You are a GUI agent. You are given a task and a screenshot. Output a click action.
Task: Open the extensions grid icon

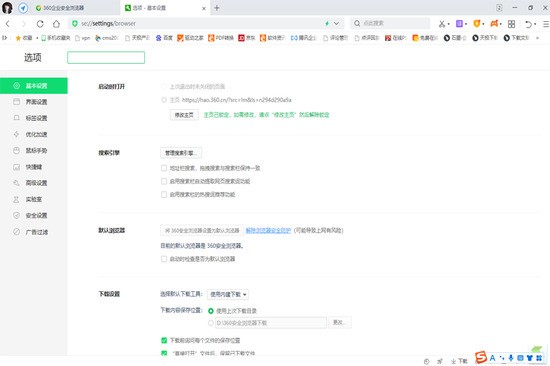tap(511, 24)
